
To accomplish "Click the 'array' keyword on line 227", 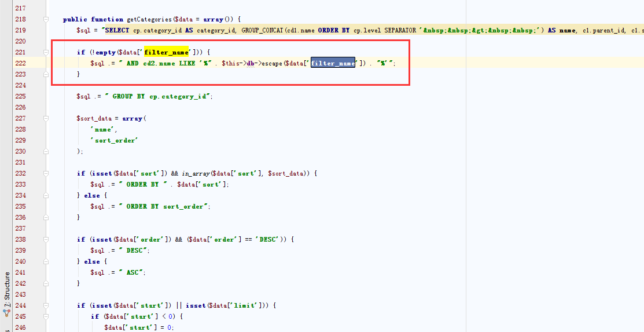I will coord(133,118).
